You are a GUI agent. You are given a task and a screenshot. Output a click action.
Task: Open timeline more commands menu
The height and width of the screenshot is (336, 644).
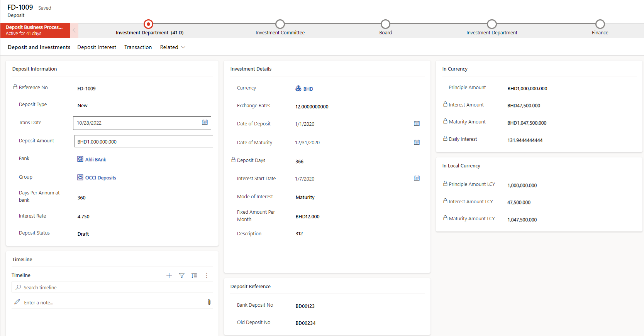click(x=207, y=275)
